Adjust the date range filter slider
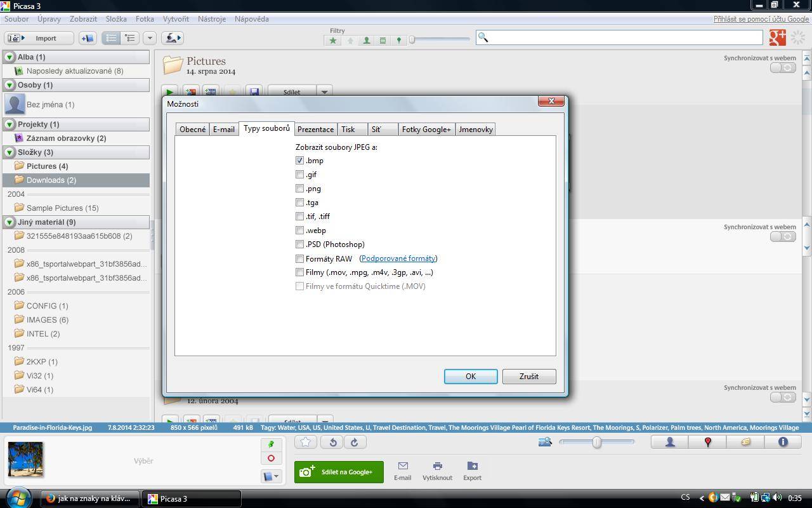 coord(412,39)
